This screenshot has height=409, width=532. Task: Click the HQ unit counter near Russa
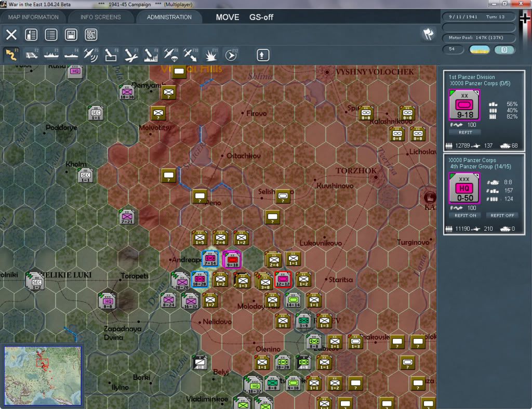[75, 71]
